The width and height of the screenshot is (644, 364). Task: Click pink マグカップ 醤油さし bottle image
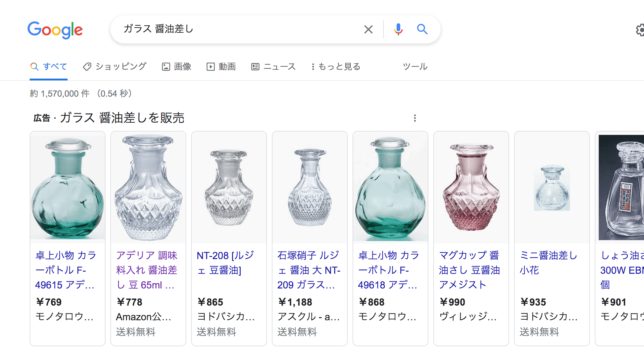tap(471, 187)
